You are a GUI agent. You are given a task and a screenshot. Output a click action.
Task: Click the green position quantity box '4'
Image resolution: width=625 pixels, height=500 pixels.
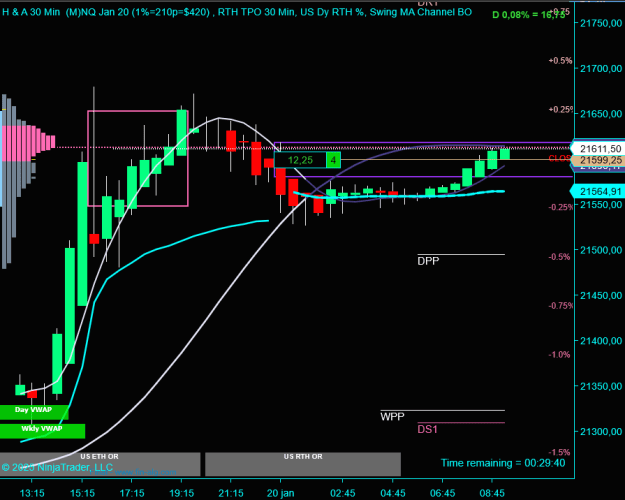point(333,160)
